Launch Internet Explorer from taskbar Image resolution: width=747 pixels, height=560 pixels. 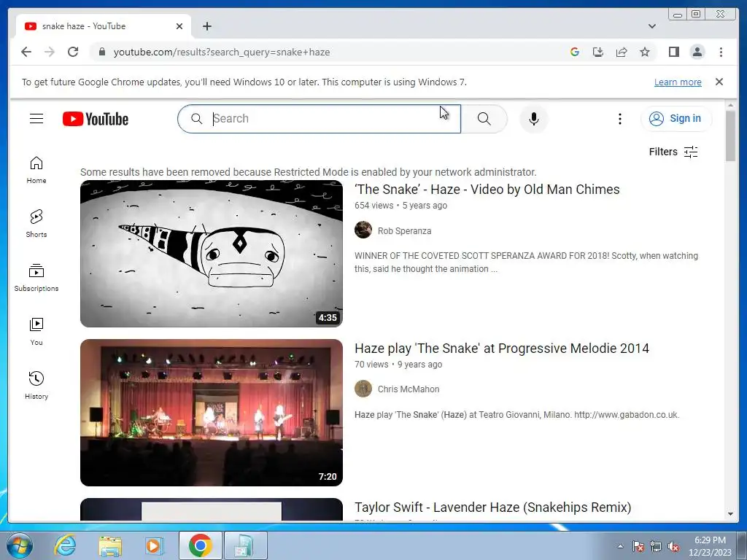[x=65, y=545]
